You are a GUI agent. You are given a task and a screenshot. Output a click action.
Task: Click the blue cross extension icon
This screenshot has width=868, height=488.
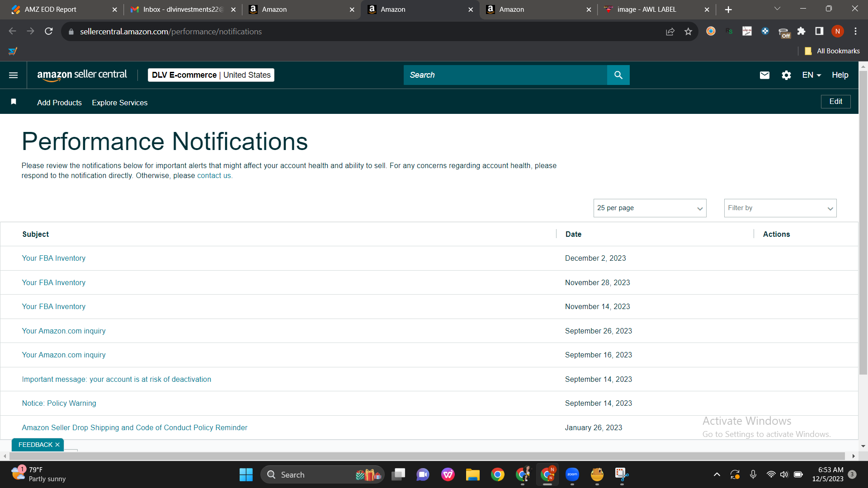point(765,31)
